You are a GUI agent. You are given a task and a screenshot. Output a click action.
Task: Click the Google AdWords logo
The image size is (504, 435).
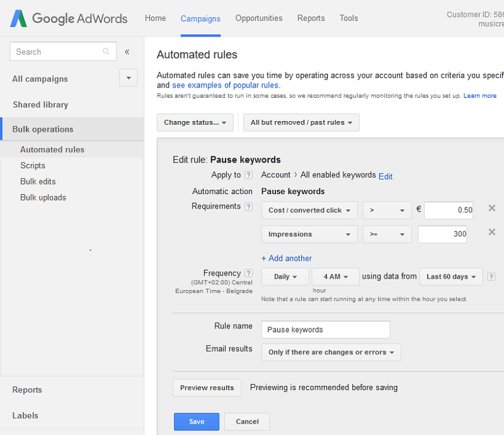69,18
